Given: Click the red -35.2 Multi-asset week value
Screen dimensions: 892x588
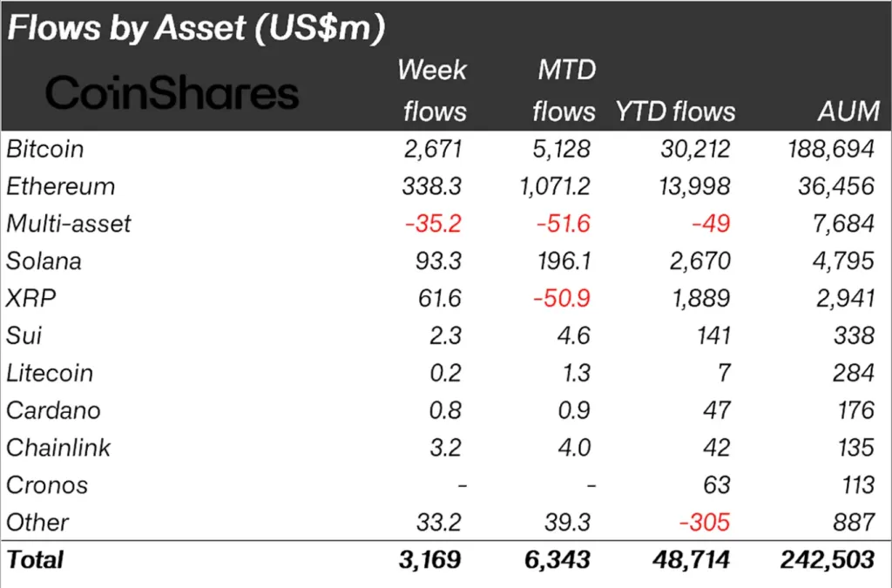Looking at the screenshot, I should click(433, 224).
